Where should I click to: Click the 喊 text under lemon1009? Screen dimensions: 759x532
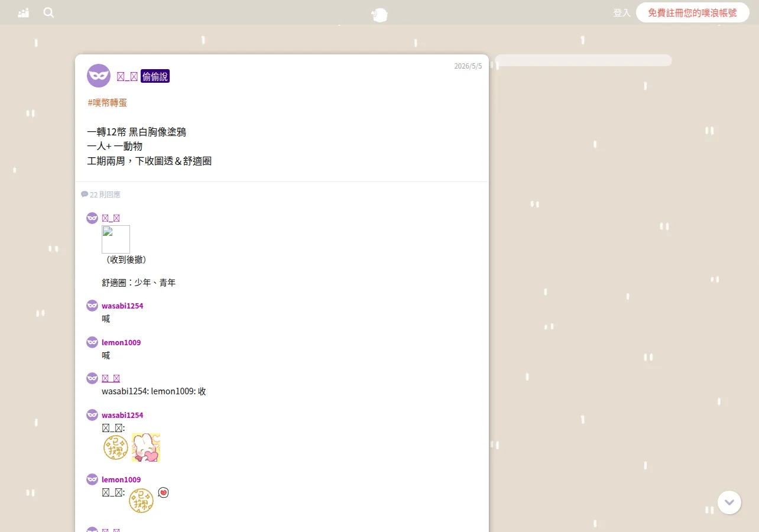point(106,355)
